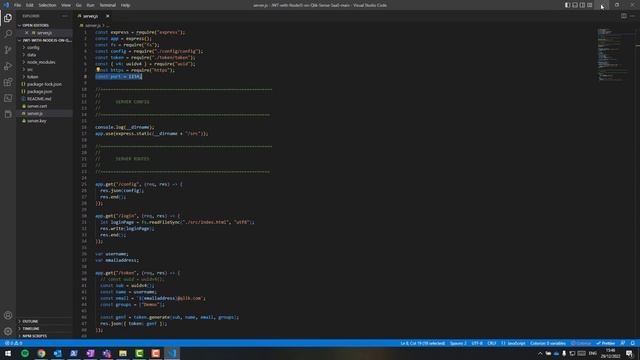Click the Spaces: 2 indentation setting
This screenshot has width=640, height=360.
point(458,343)
